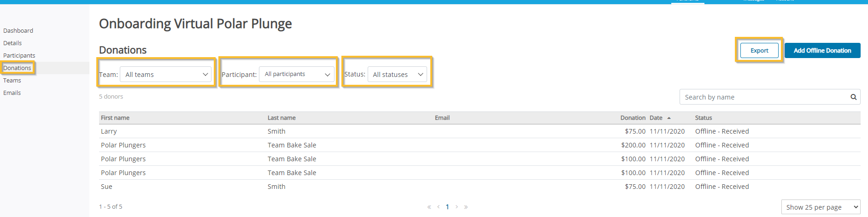The width and height of the screenshot is (868, 217).
Task: Open Participants in the sidebar
Action: coord(19,55)
